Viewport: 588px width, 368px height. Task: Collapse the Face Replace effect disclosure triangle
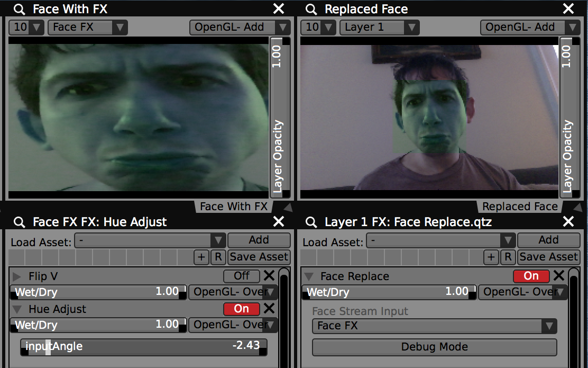coord(309,277)
